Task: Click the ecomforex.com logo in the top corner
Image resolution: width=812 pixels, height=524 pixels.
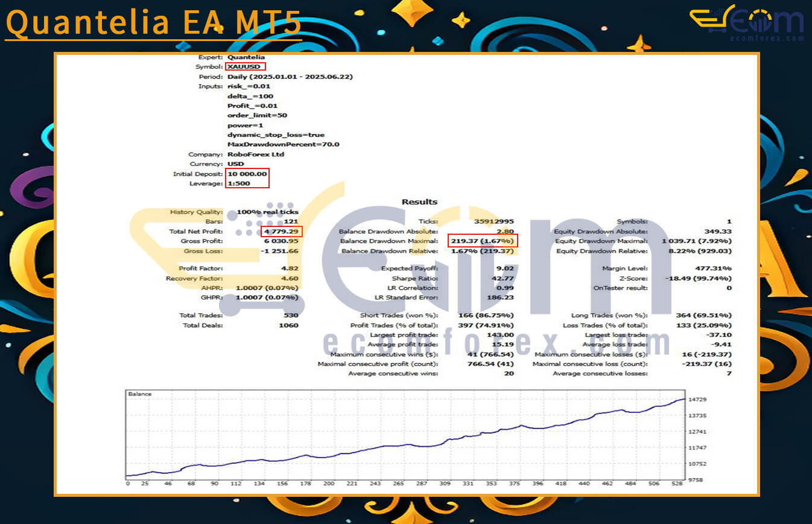Action: 747,23
